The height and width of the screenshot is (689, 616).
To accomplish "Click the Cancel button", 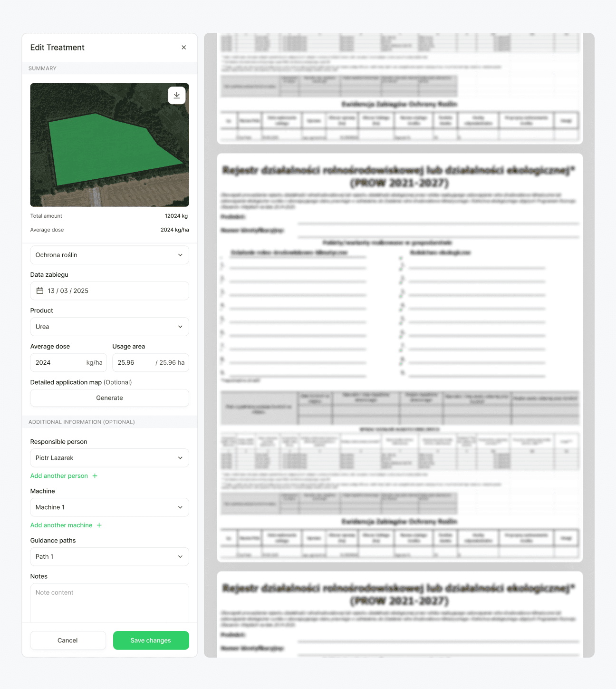I will coord(68,640).
